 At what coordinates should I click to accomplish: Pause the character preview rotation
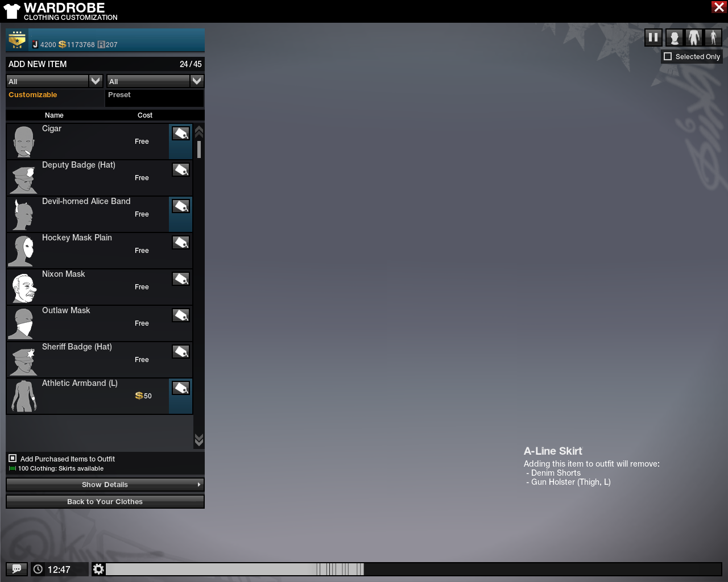click(x=653, y=38)
